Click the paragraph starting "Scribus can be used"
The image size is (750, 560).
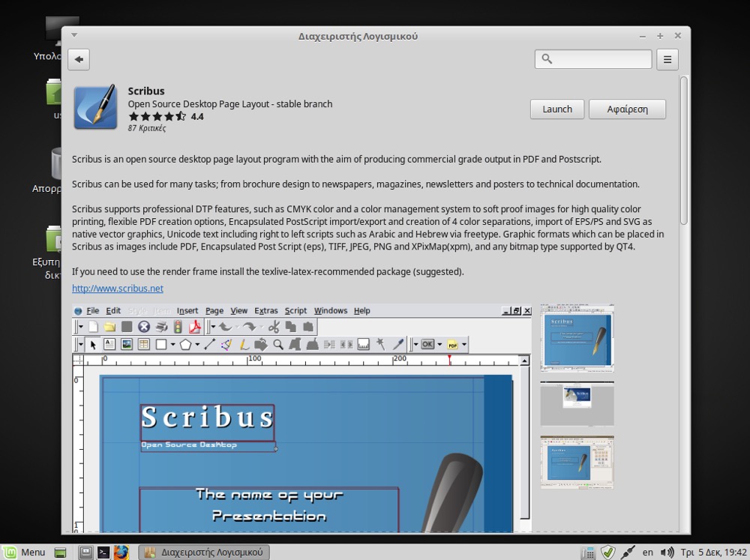355,184
